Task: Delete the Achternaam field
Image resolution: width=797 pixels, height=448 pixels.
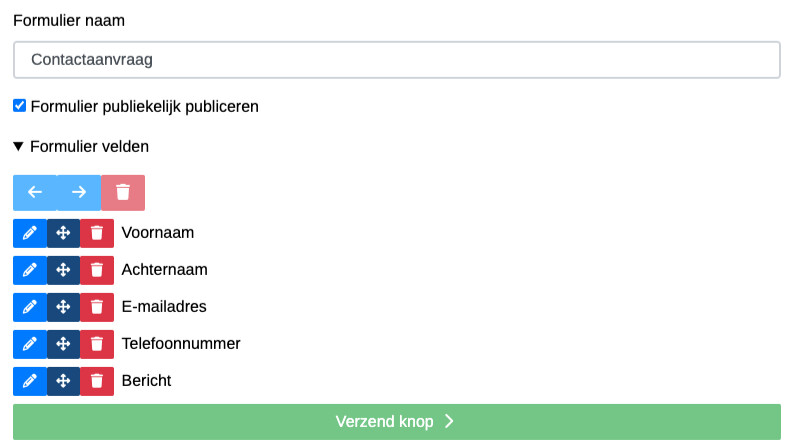Action: 97,270
